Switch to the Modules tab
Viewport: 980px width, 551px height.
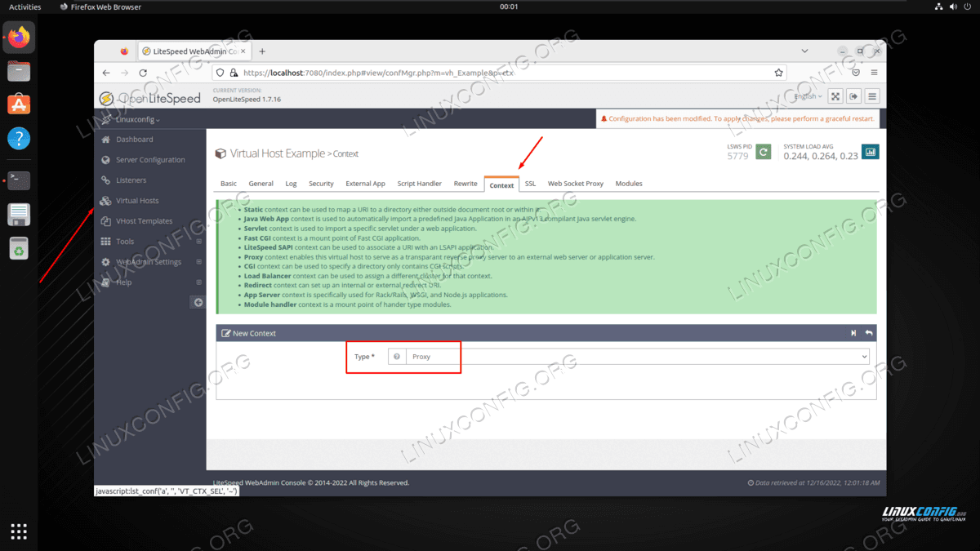629,184
